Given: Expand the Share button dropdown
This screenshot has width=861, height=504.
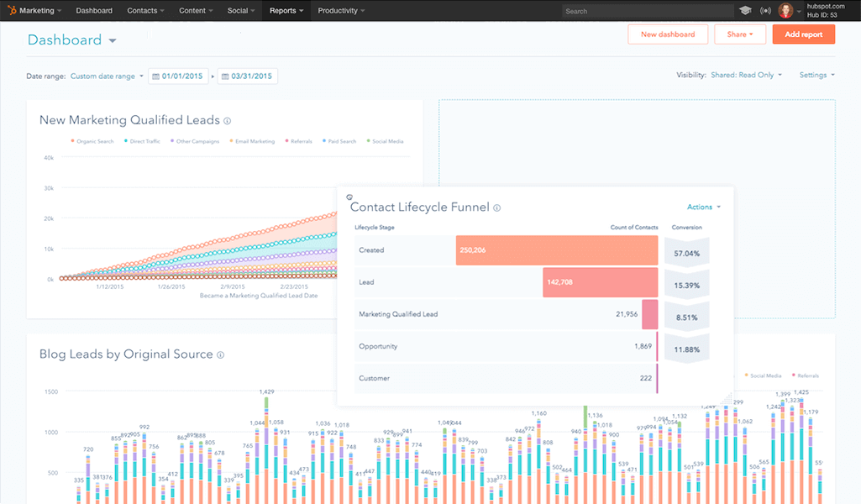Looking at the screenshot, I should coord(739,34).
